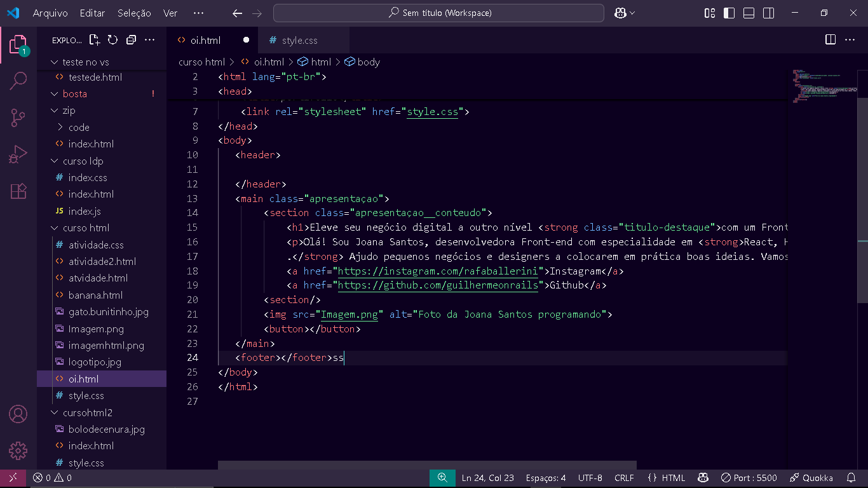Open notifications bell in status bar
The image size is (868, 488).
851,478
